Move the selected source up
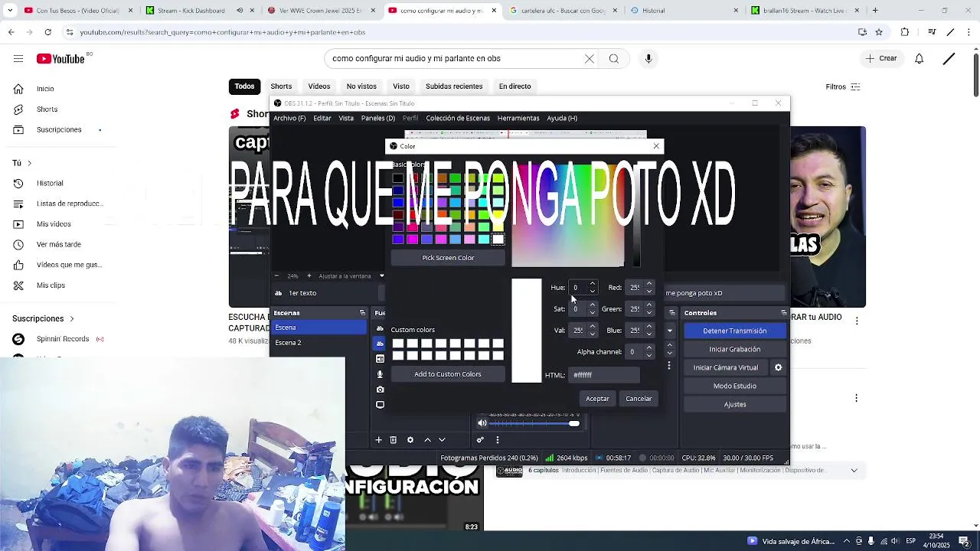This screenshot has width=980, height=551. pos(427,440)
